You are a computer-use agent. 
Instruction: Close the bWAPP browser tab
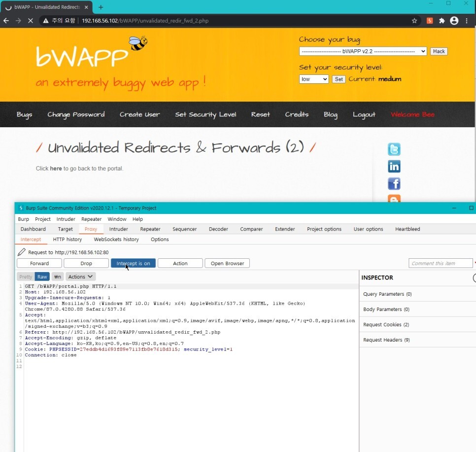(86, 7)
